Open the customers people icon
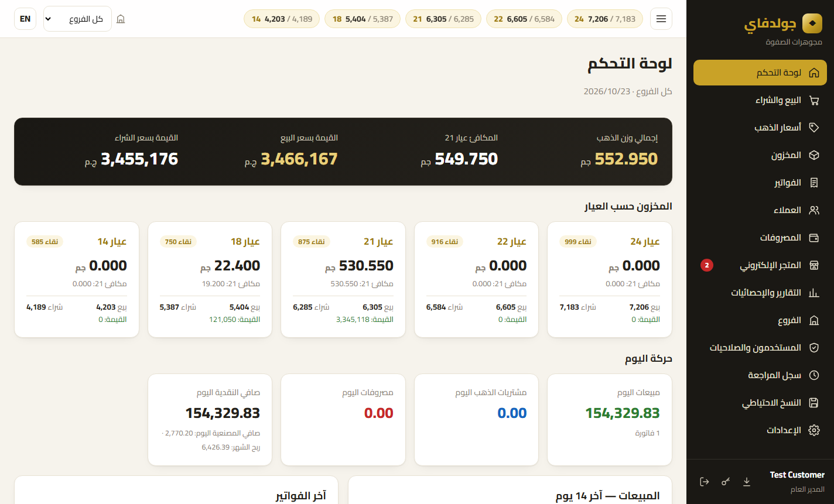The width and height of the screenshot is (834, 504). click(x=814, y=210)
